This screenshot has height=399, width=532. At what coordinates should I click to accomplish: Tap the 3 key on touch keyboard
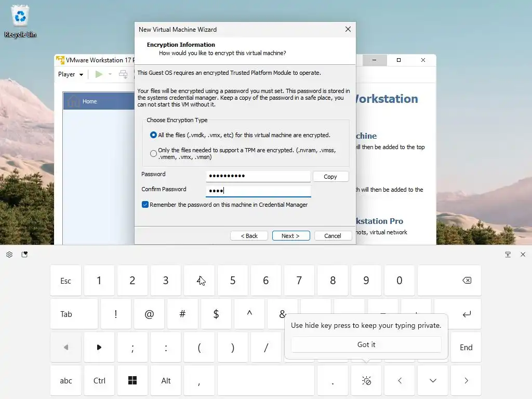click(x=166, y=281)
